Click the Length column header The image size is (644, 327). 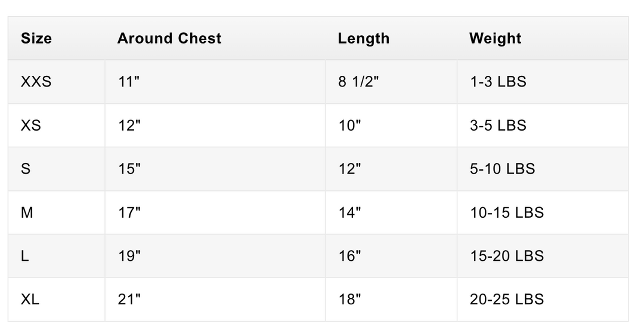391,38
